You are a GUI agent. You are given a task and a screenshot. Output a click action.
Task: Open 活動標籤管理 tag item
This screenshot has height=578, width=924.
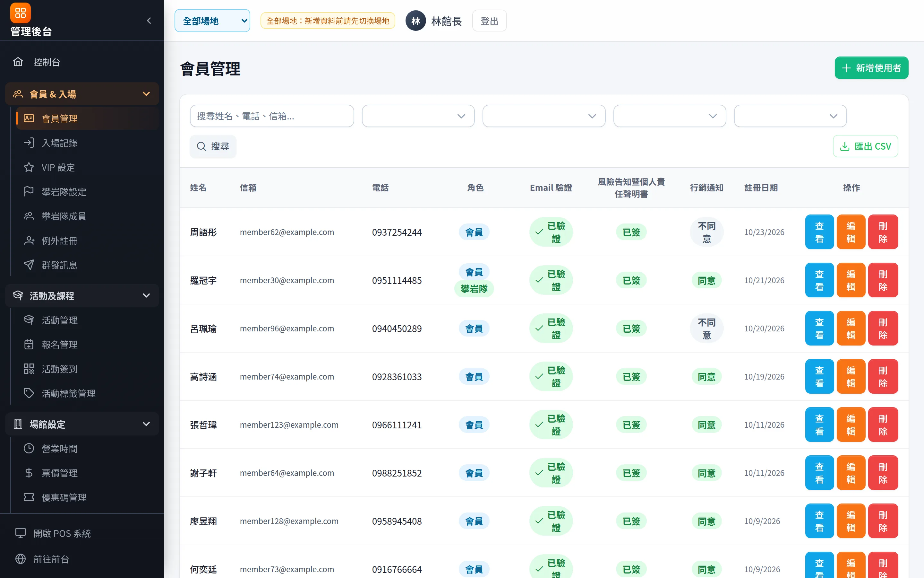[x=87, y=393]
